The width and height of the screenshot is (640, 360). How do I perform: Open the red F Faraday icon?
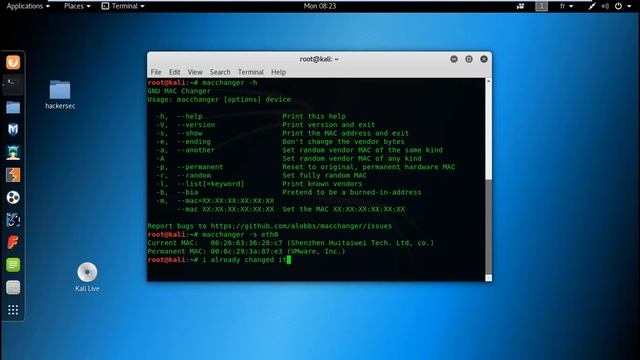[x=13, y=242]
